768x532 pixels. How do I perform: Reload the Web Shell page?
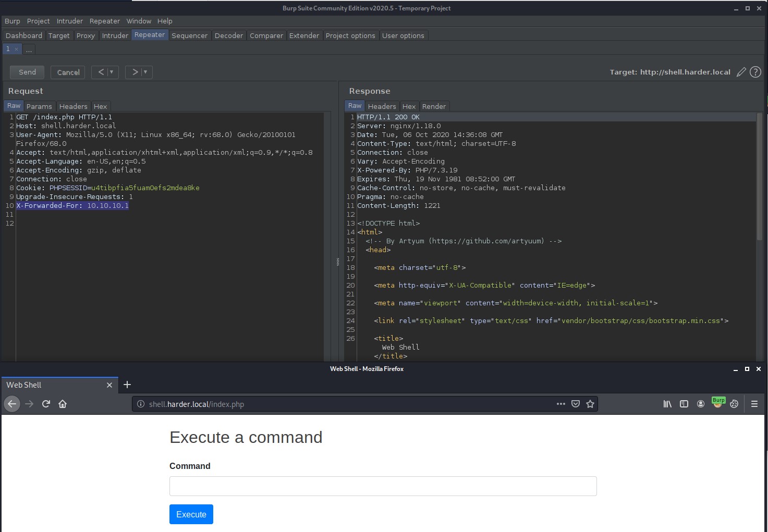point(46,404)
